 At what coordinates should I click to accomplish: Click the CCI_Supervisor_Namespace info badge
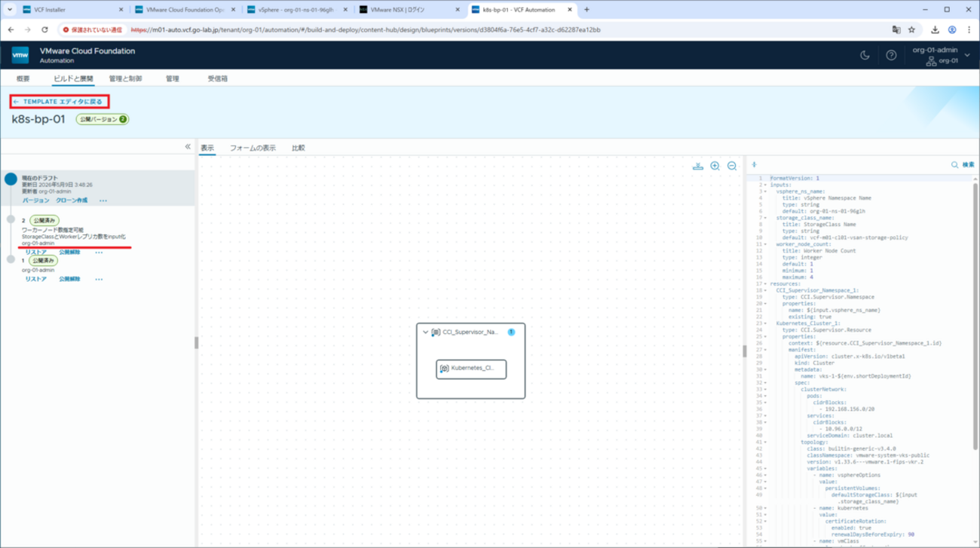tap(511, 332)
